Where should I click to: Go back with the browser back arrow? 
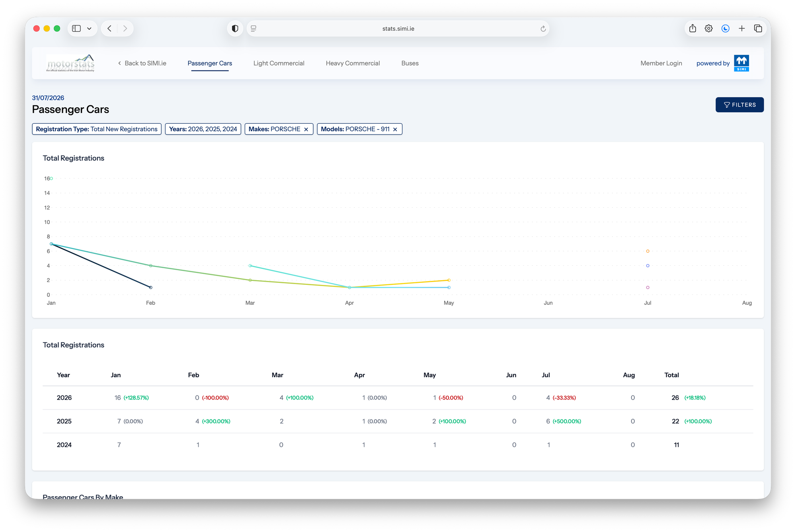point(109,29)
